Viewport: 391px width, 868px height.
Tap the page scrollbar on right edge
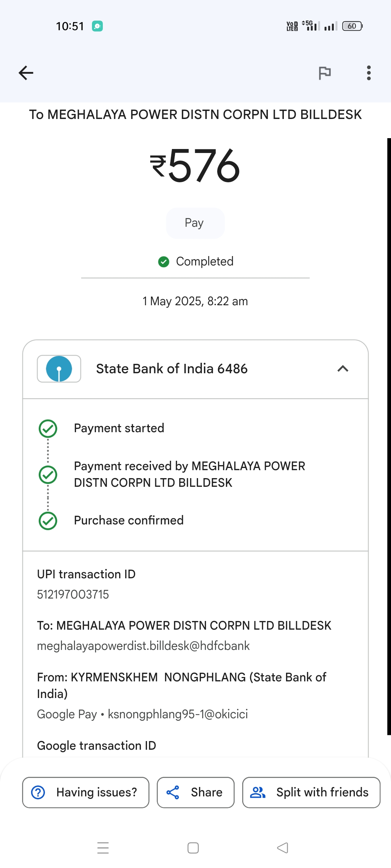(x=389, y=434)
